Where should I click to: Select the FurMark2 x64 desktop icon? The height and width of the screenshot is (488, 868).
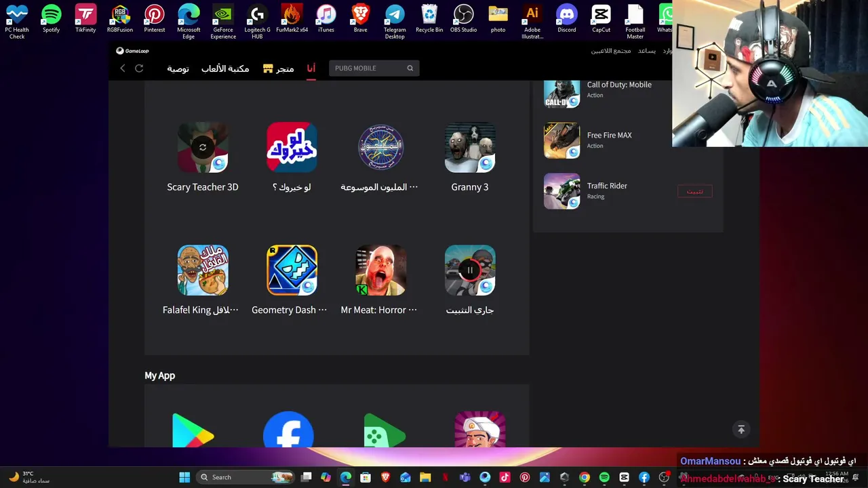(292, 19)
